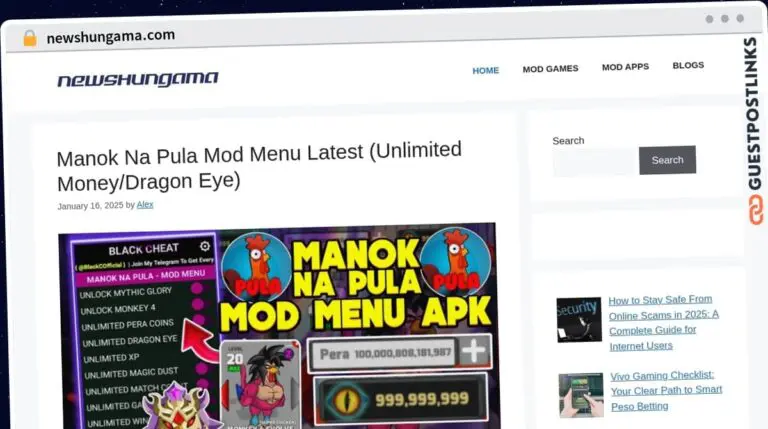Click the padlock icon in the address bar
Screen dimensions: 768x429
point(29,37)
